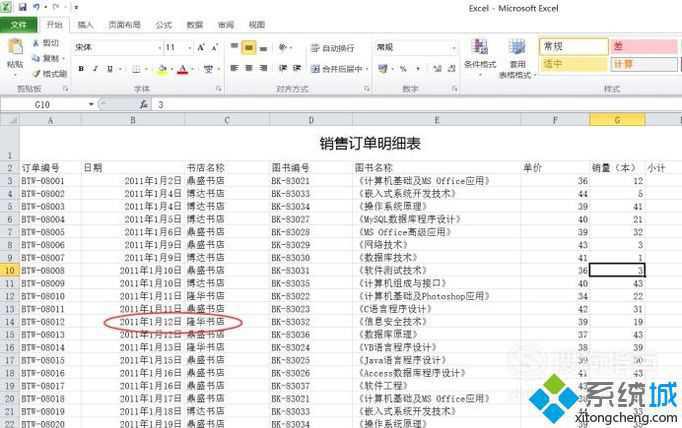
Task: Click the Save icon in quick access toolbar
Action: (x=22, y=7)
